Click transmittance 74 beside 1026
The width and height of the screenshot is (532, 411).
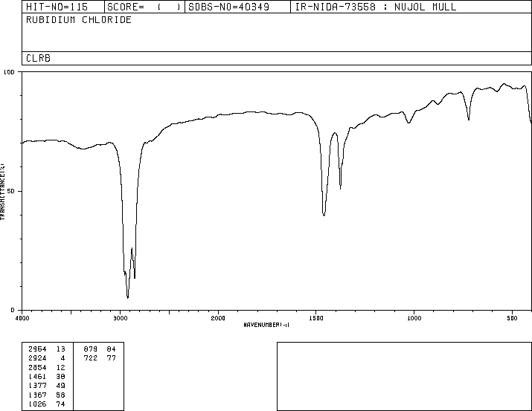point(61,404)
